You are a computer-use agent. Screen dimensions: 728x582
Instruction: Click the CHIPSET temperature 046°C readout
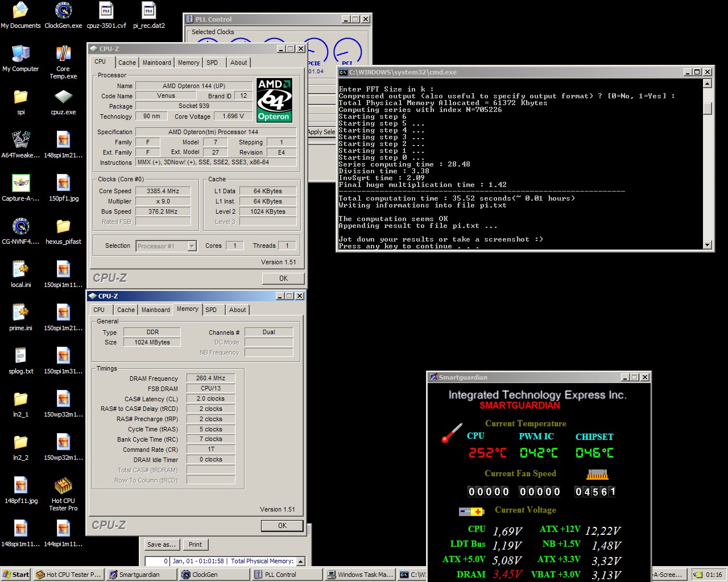pyautogui.click(x=595, y=452)
